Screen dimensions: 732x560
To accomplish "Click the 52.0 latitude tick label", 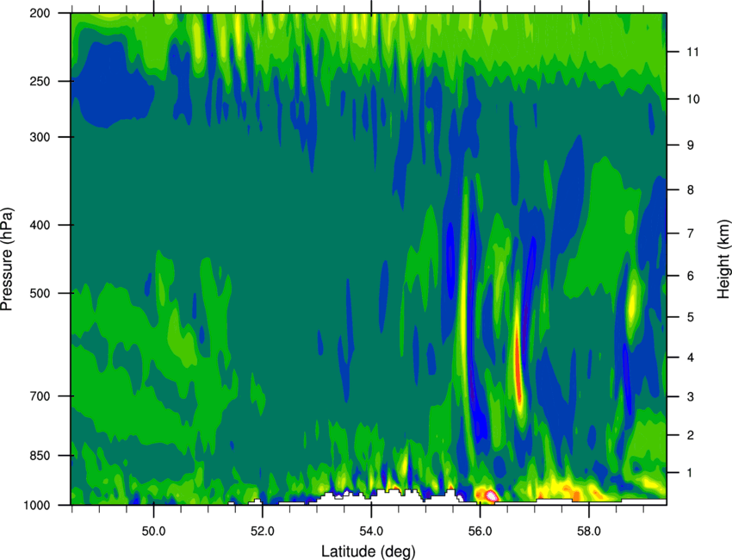I will (263, 531).
